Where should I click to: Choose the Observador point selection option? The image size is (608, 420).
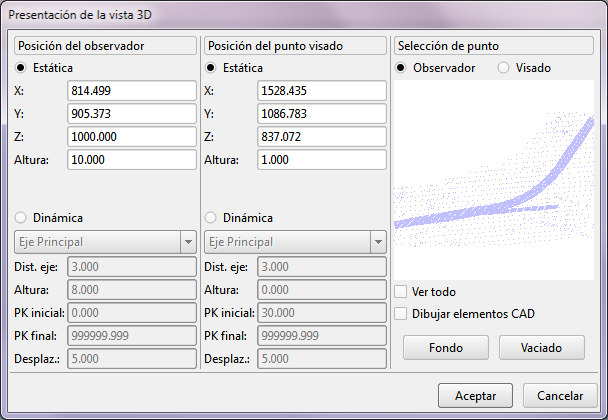[x=402, y=68]
